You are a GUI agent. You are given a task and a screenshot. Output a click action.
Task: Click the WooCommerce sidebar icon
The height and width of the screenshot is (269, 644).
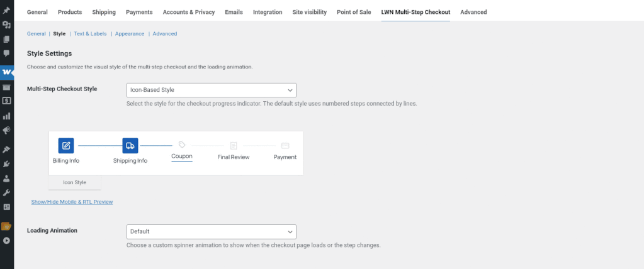[6, 72]
